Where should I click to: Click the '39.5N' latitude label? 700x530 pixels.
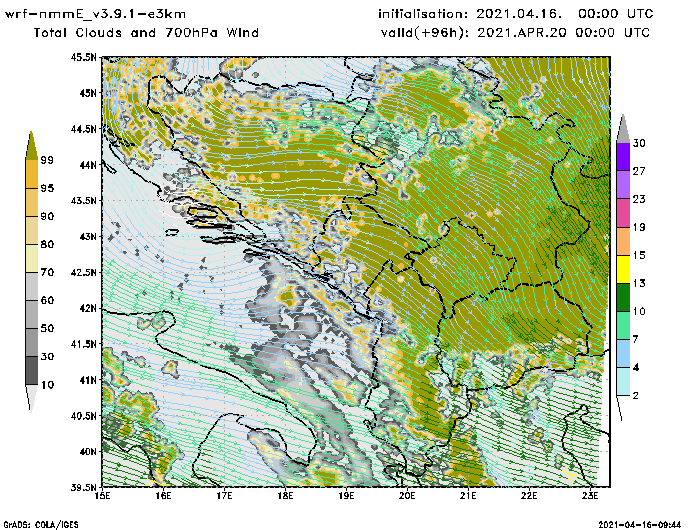point(83,487)
